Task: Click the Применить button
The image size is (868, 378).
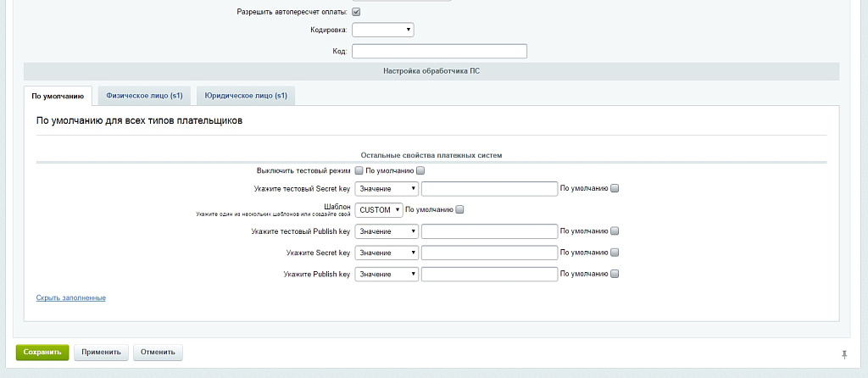Action: 101,352
